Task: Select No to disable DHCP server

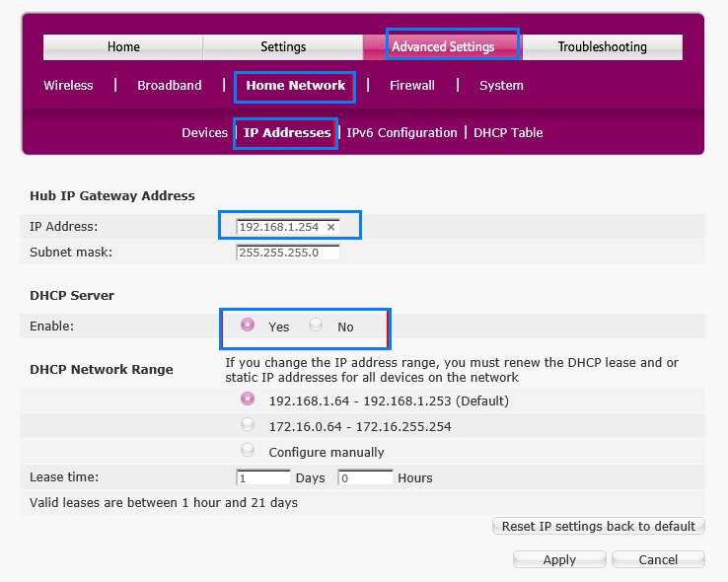Action: tap(316, 325)
